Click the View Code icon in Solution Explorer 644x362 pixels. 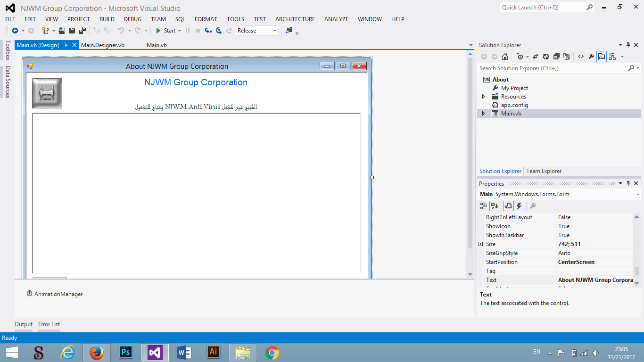click(x=581, y=57)
